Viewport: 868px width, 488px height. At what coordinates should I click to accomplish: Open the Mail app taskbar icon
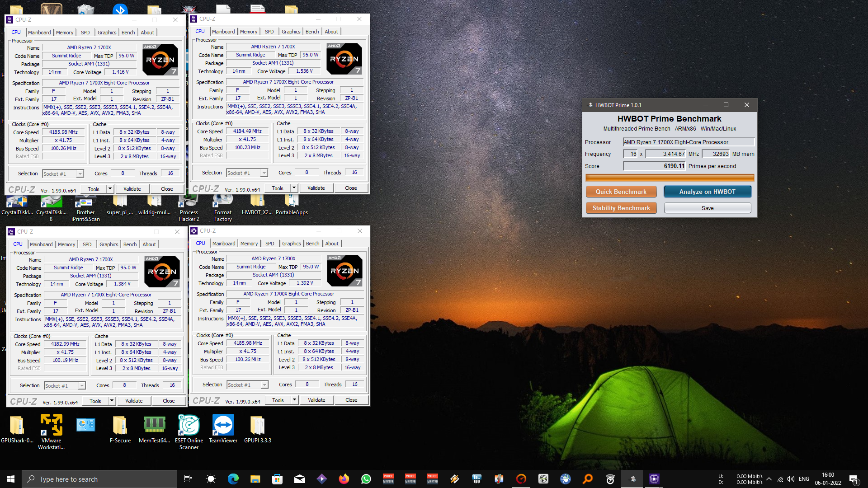[299, 479]
